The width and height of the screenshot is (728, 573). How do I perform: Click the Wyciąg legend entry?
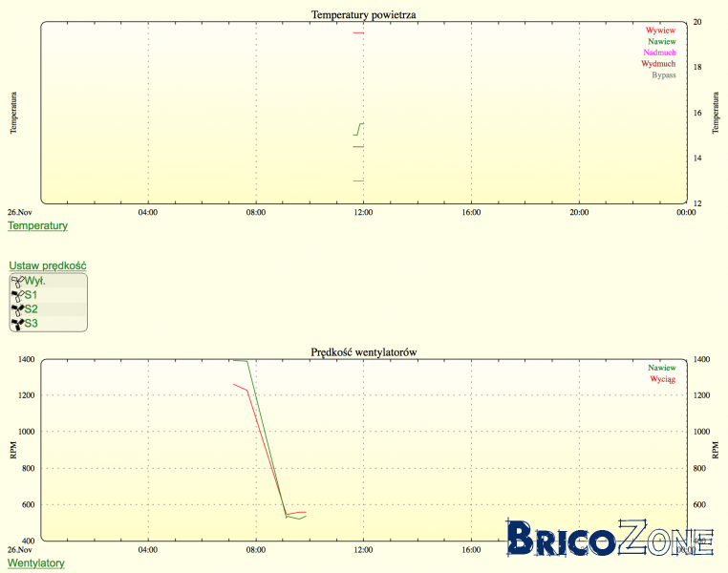[662, 379]
